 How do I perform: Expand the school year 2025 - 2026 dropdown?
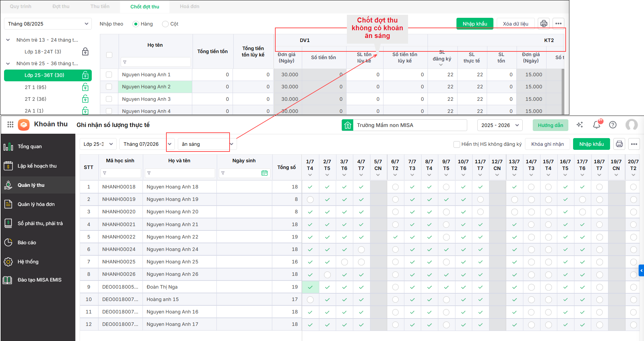500,125
